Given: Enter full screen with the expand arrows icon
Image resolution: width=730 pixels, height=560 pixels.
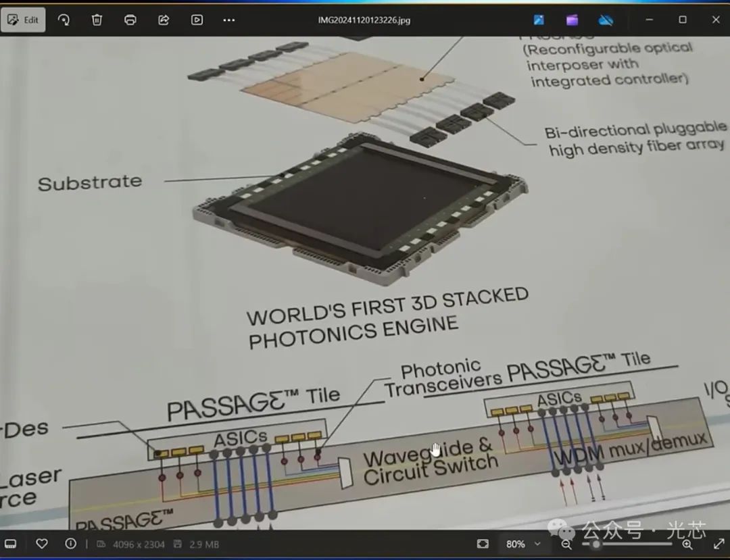Looking at the screenshot, I should point(719,544).
